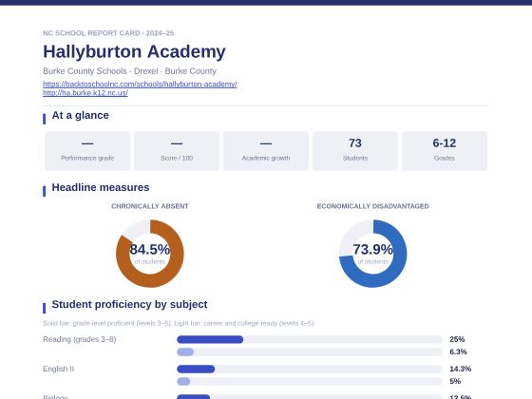The image size is (532, 399).
Task: Click the Headline measures heading
Action: [x=101, y=187]
